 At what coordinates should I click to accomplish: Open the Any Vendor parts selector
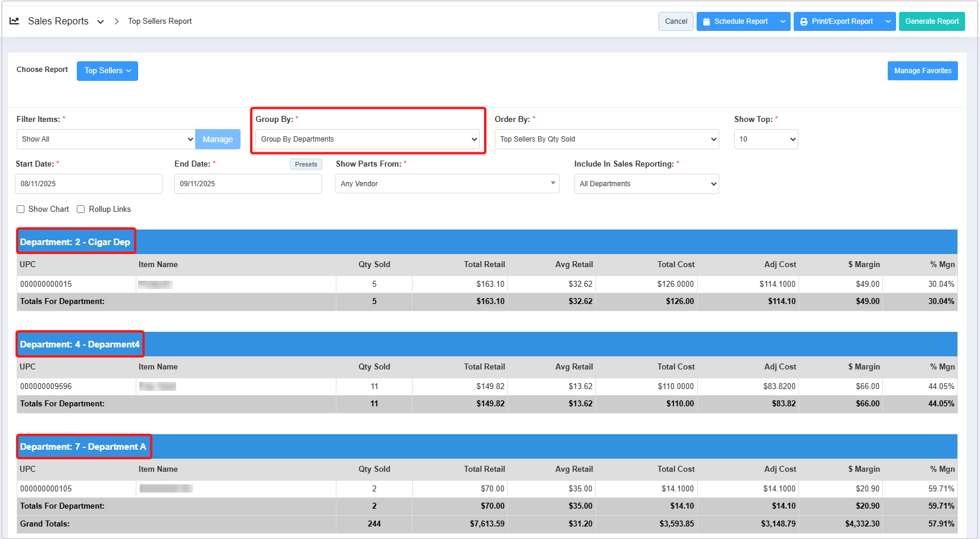click(x=447, y=184)
